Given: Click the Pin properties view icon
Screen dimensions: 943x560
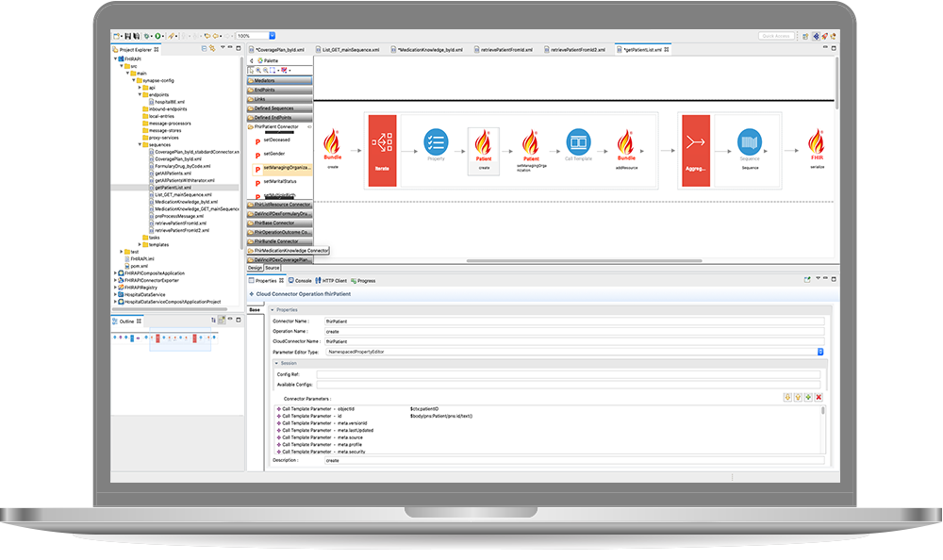Looking at the screenshot, I should click(x=807, y=280).
